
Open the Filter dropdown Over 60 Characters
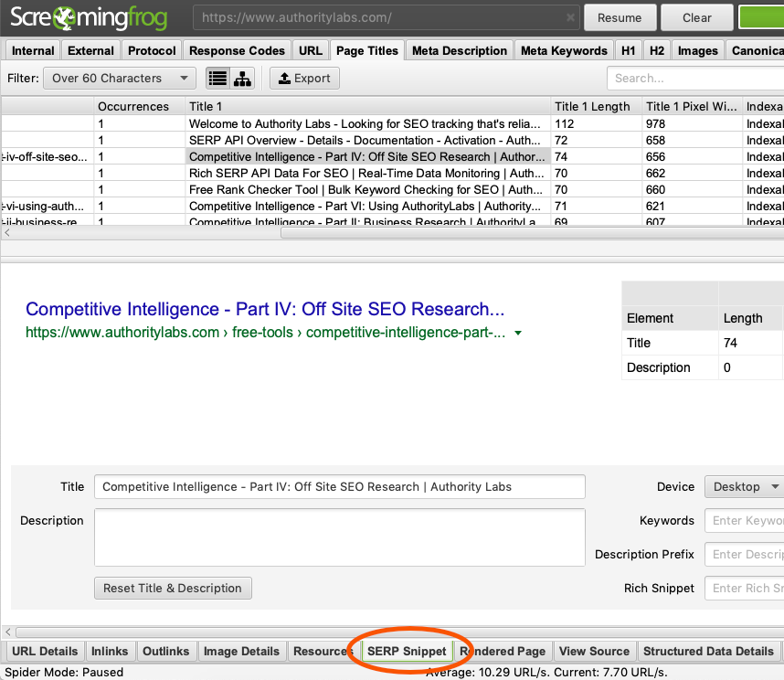coord(120,79)
